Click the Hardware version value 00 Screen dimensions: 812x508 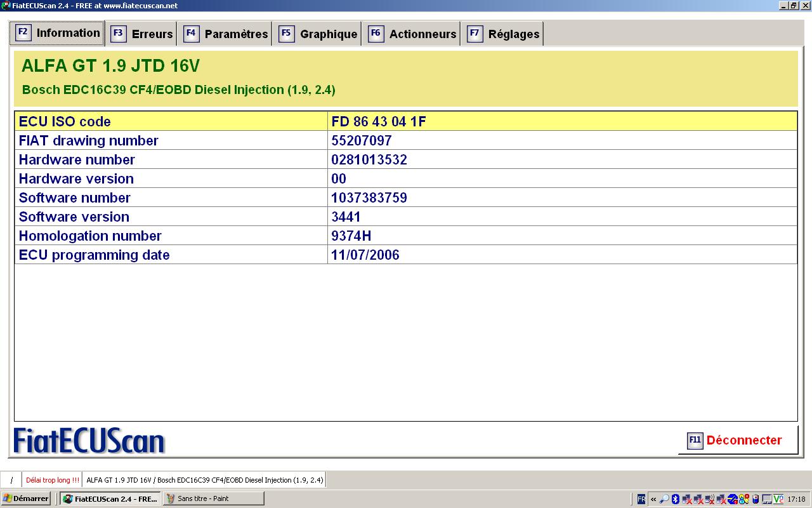[339, 178]
